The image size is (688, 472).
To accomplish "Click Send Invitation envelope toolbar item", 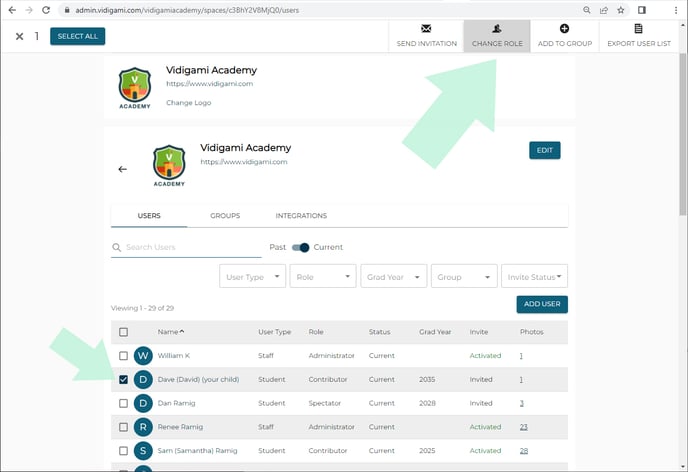I will 426,36.
